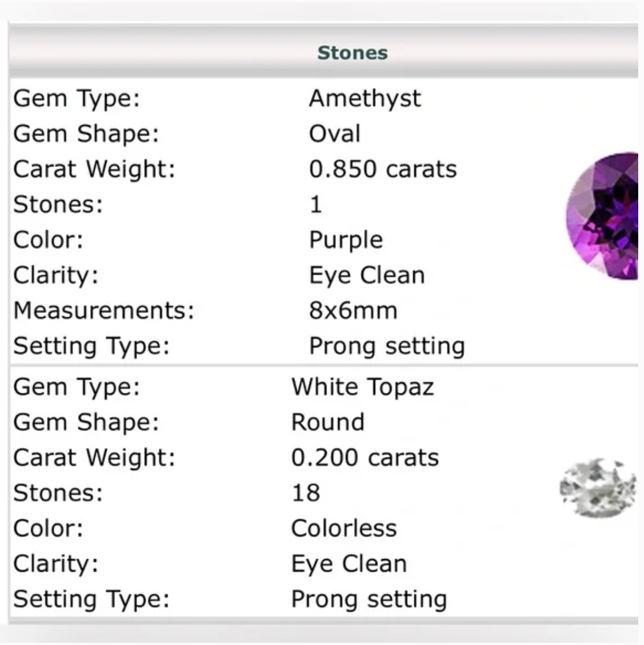Select the Purple color value
644x645 pixels.
[x=346, y=240]
